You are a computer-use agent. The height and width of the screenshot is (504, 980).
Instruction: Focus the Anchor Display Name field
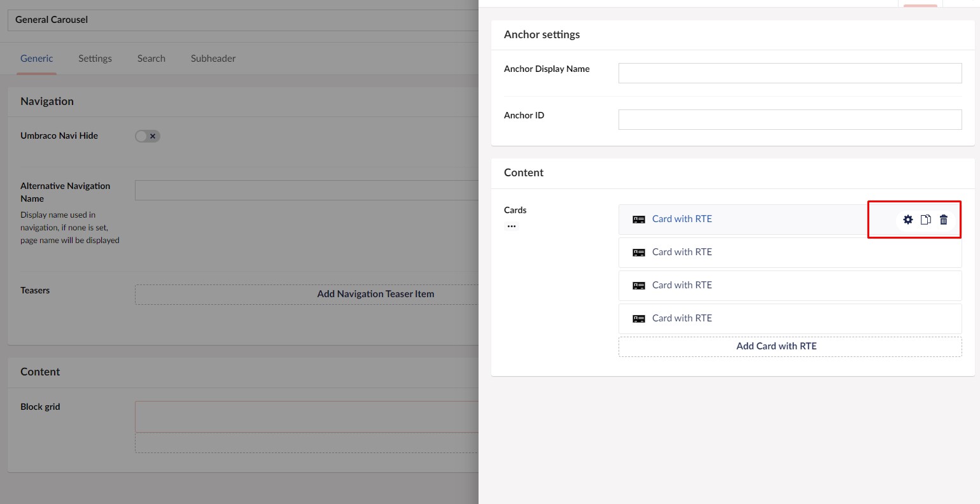pos(790,73)
